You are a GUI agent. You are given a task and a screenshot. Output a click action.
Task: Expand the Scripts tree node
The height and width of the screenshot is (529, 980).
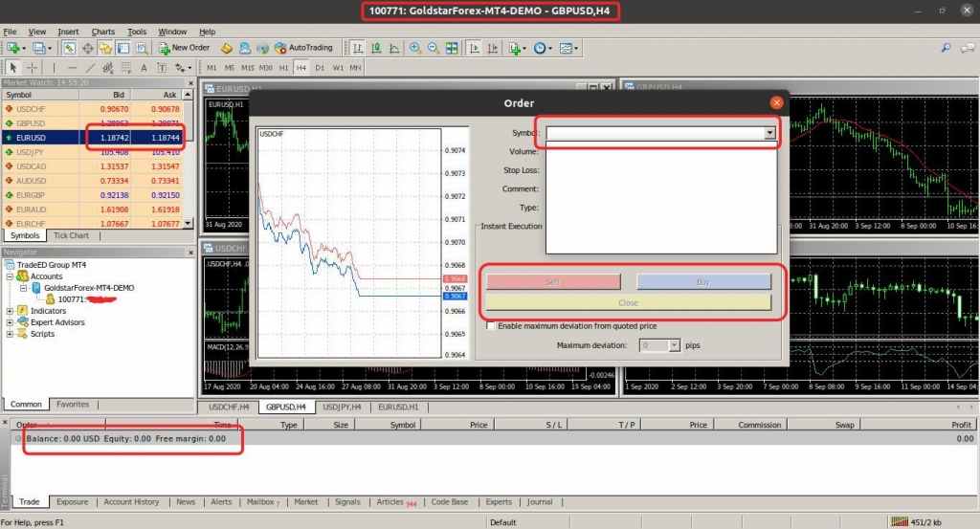tap(10, 334)
